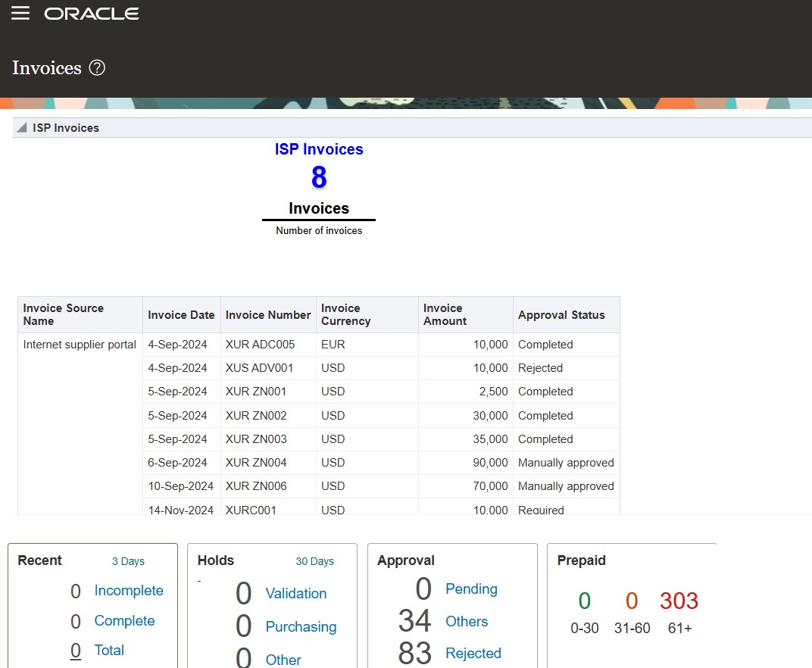Image resolution: width=812 pixels, height=668 pixels.
Task: Open Incomplete recent invoices link
Action: click(128, 591)
